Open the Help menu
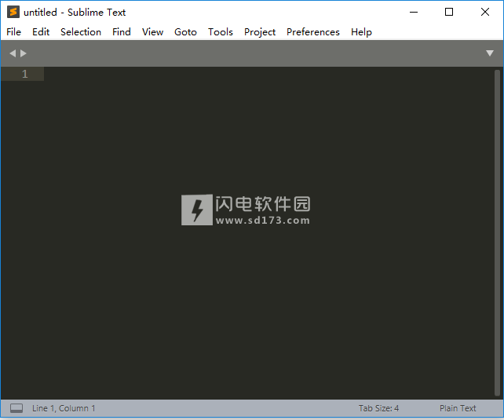Viewport: 504px width, 420px height. (x=361, y=32)
